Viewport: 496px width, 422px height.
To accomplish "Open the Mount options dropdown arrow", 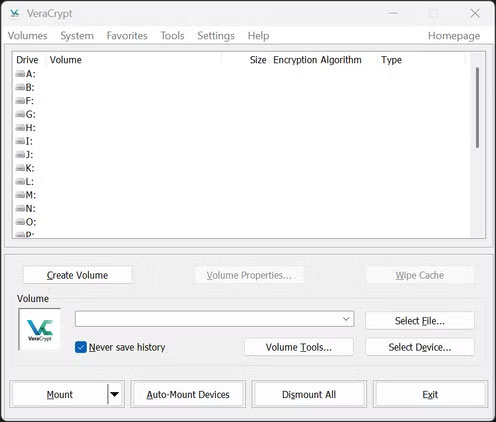I will coord(115,394).
